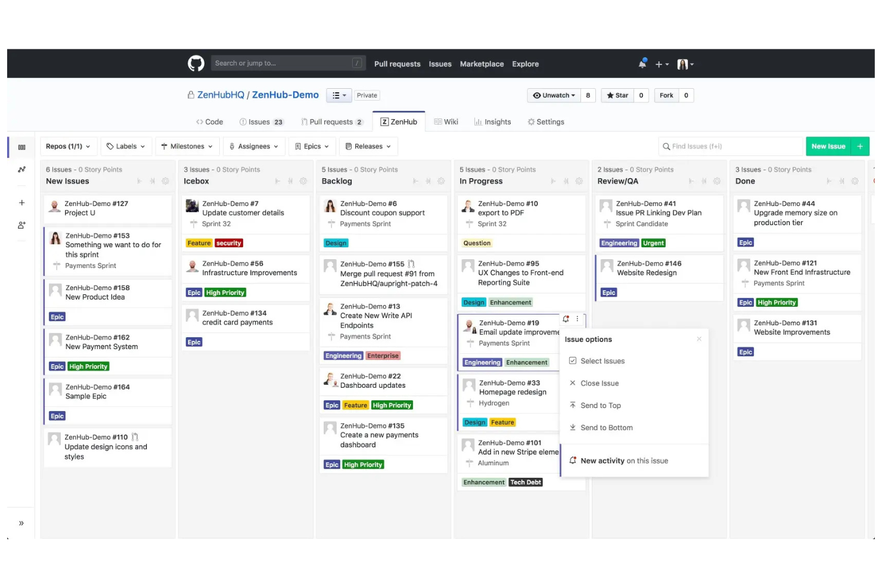Open the Repos filter dropdown
The width and height of the screenshot is (882, 588).
(x=68, y=146)
